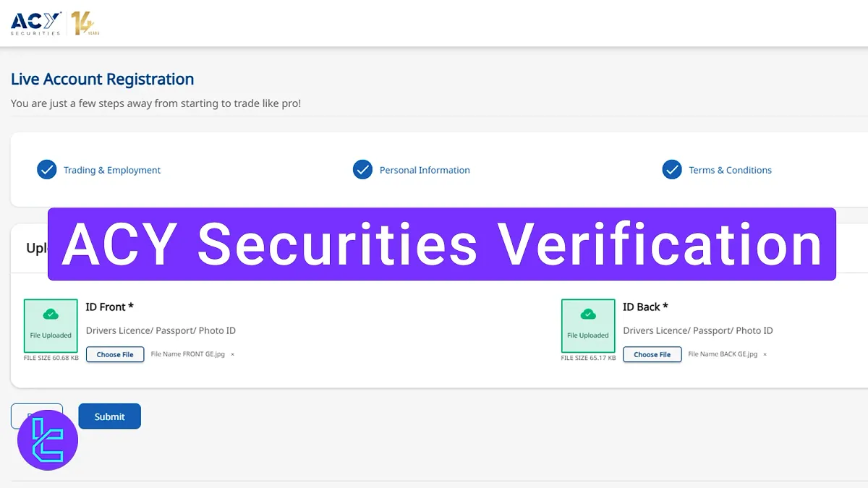Choose a file for ID Front

114,354
